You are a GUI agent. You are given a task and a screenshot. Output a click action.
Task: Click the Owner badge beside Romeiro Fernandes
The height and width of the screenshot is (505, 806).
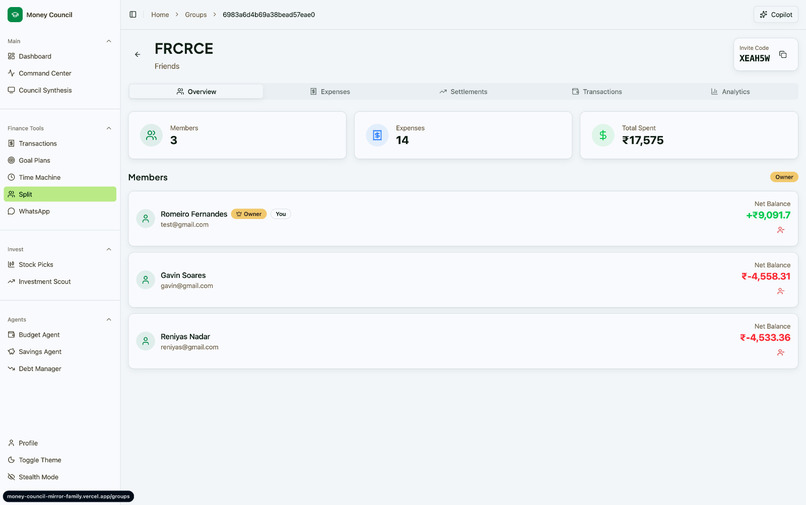(249, 214)
